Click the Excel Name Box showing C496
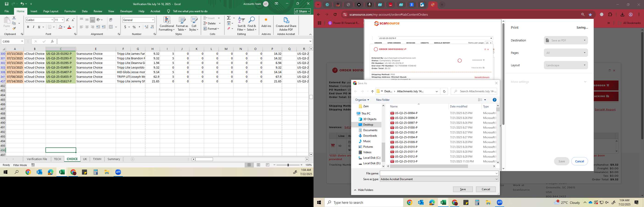The height and width of the screenshot is (207, 644). (x=13, y=41)
